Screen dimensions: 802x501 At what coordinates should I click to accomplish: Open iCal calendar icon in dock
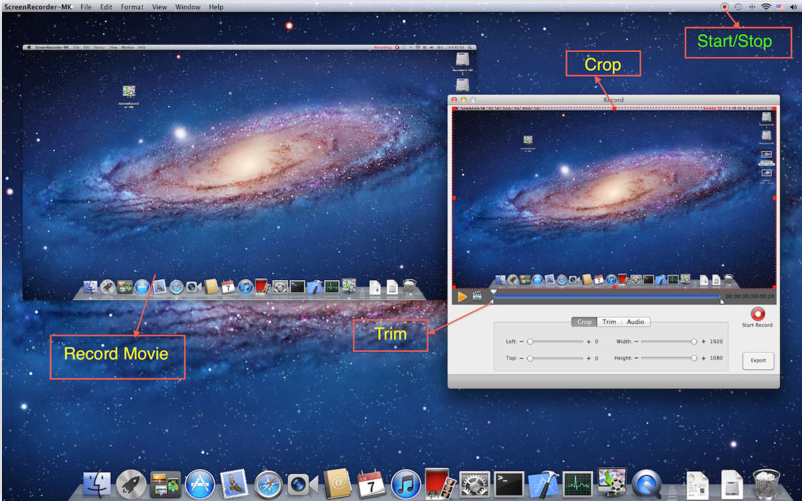[371, 484]
